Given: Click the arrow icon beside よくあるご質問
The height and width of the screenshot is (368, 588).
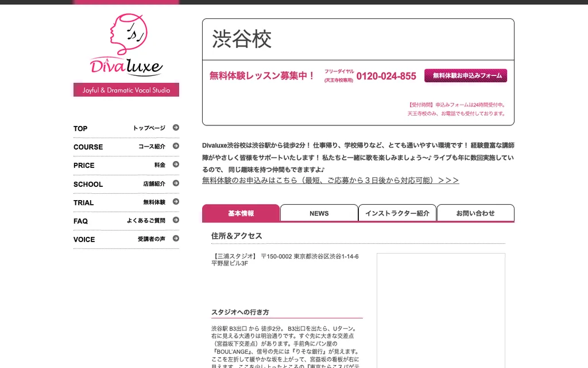Looking at the screenshot, I should pos(176,220).
